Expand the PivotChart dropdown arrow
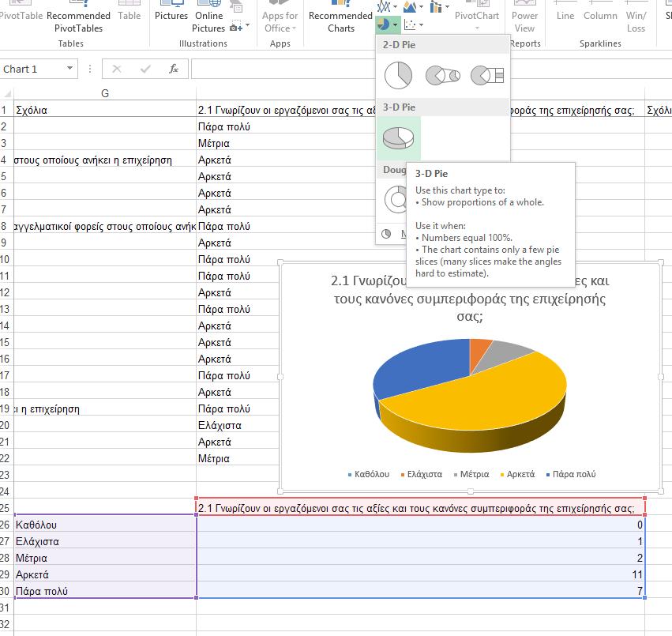 [x=477, y=28]
